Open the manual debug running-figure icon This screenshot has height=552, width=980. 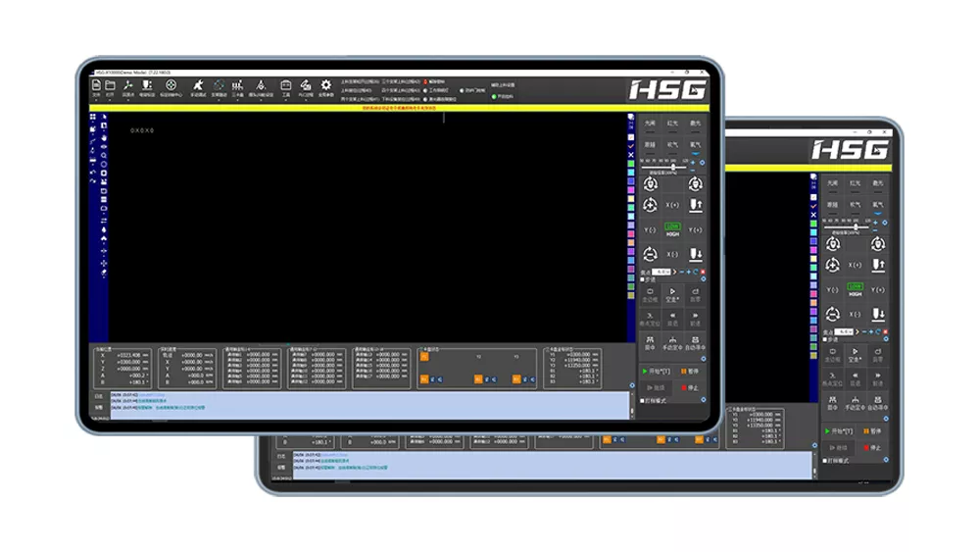(x=198, y=87)
